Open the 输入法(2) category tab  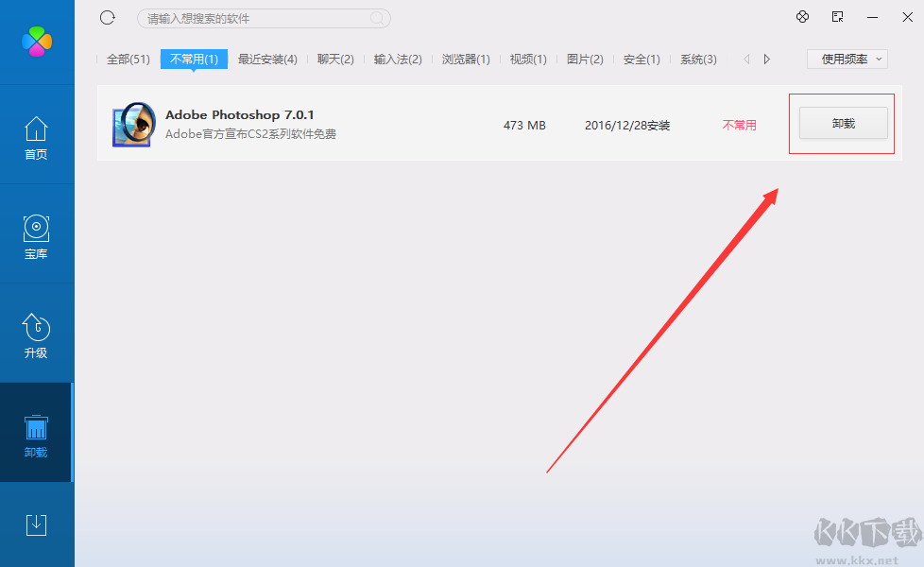click(x=398, y=59)
